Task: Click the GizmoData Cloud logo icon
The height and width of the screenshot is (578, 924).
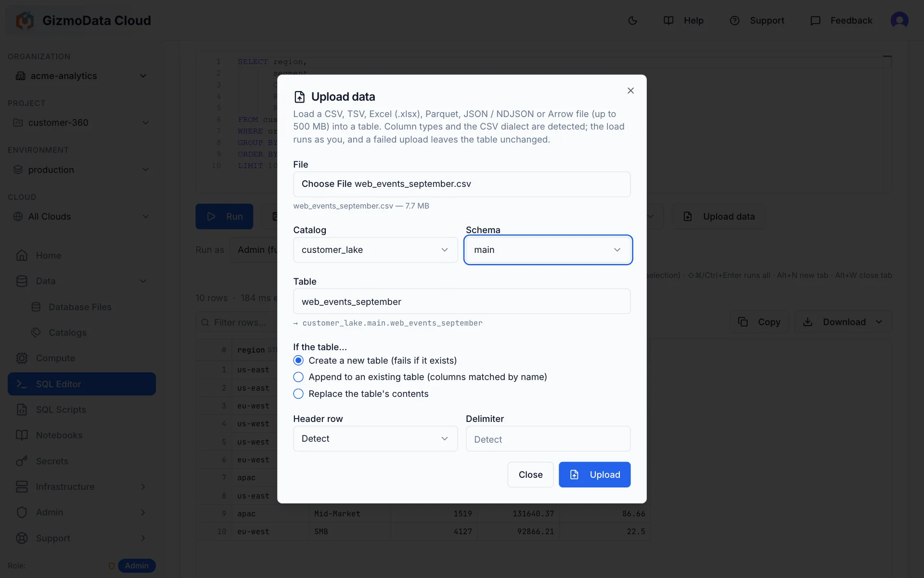Action: (25, 21)
